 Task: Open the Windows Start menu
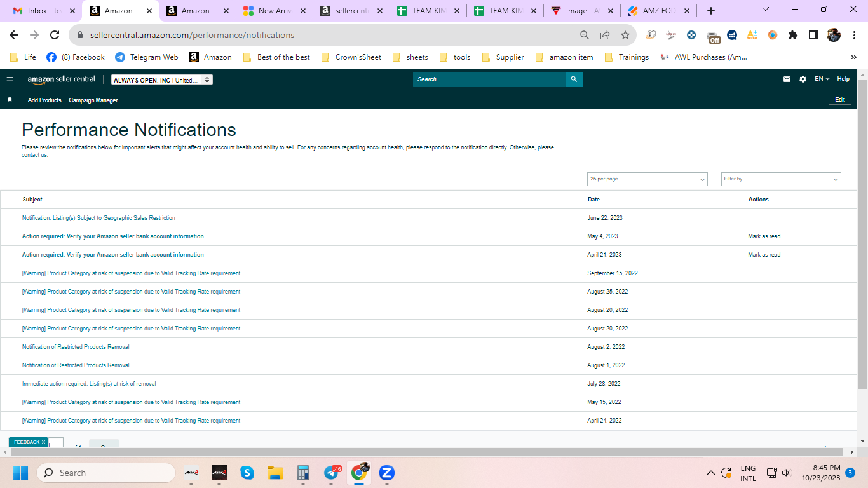pyautogui.click(x=20, y=473)
